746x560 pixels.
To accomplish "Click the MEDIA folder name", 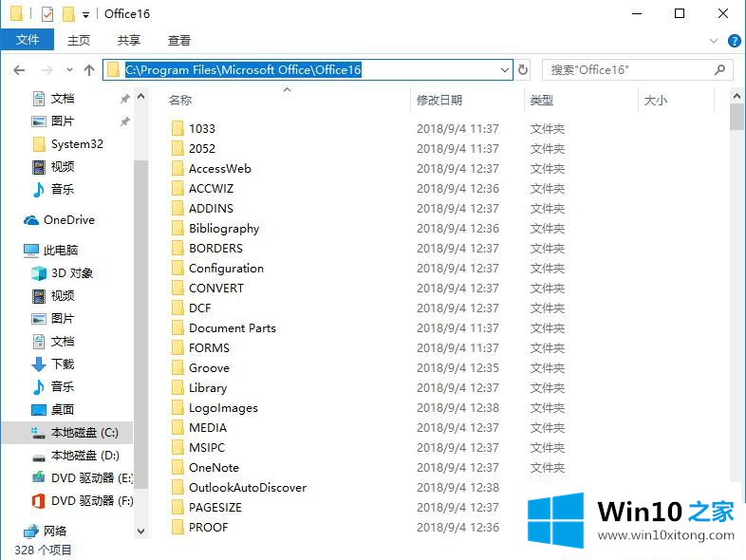I will [x=208, y=428].
